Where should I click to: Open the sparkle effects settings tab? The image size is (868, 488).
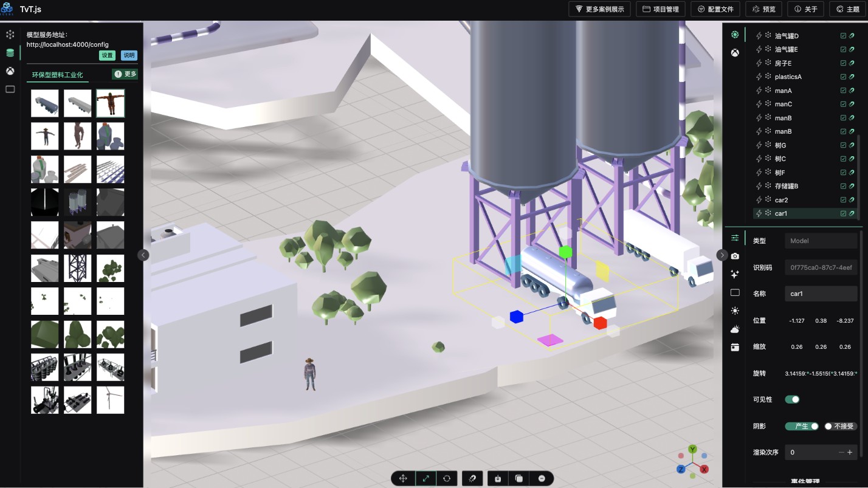tap(735, 274)
